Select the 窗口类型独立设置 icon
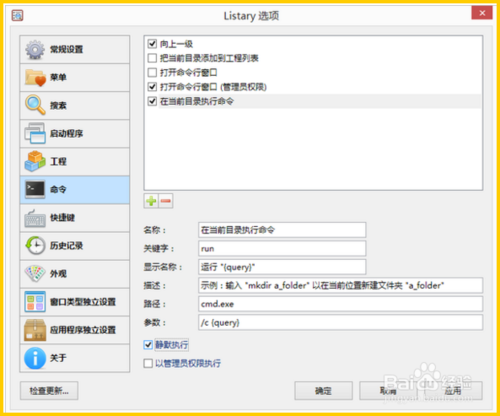 click(x=35, y=302)
